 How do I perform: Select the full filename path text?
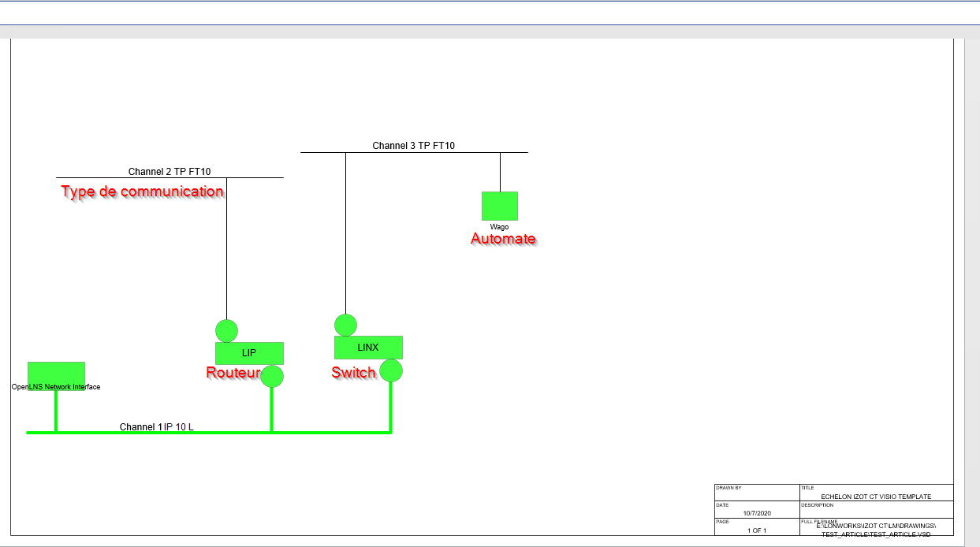pyautogui.click(x=875, y=530)
